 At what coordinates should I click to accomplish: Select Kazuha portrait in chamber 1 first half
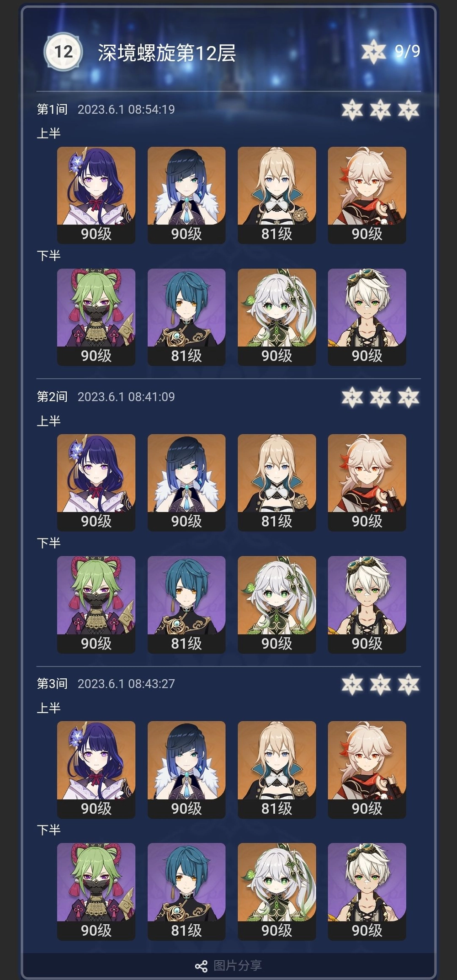pos(367,195)
